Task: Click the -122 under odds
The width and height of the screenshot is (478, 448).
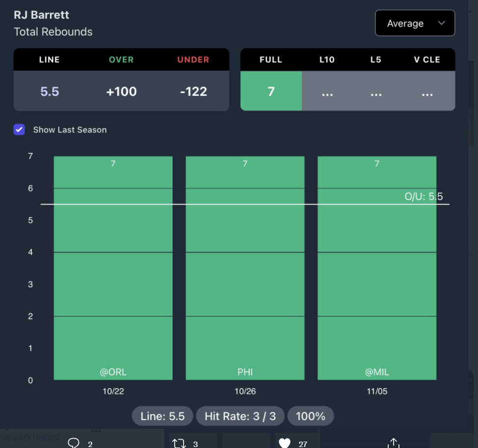Action: pos(193,91)
